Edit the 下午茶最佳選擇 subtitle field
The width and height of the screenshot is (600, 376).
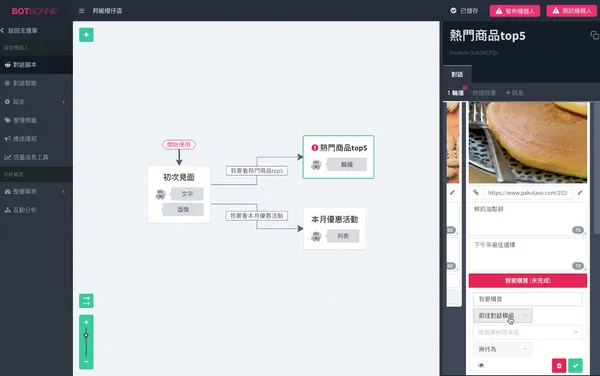528,254
